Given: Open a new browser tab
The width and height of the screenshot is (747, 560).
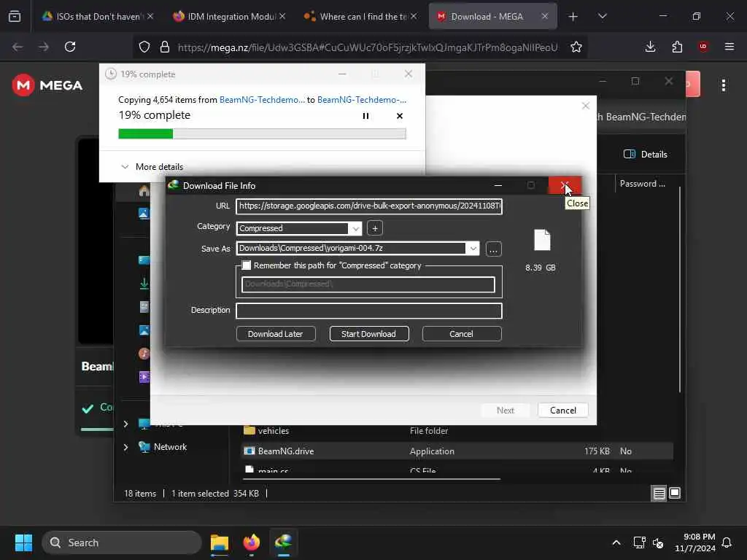Looking at the screenshot, I should pos(573,17).
